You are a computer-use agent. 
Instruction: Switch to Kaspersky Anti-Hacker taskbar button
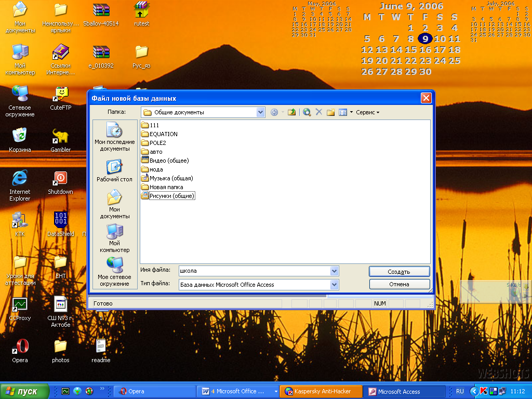[x=321, y=391]
